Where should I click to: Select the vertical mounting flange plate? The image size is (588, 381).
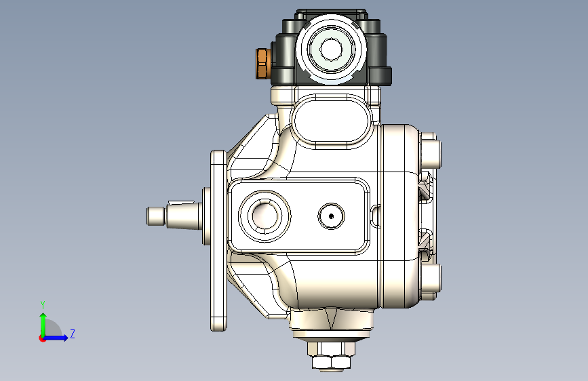coord(218,241)
